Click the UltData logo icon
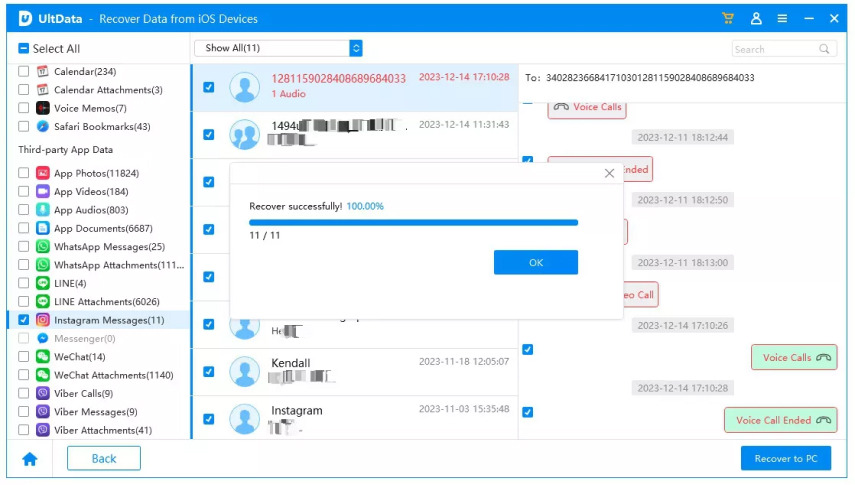 coord(25,19)
